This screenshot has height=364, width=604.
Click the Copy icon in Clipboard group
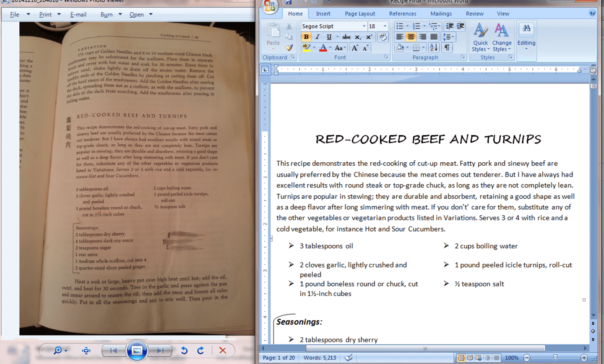click(x=289, y=37)
